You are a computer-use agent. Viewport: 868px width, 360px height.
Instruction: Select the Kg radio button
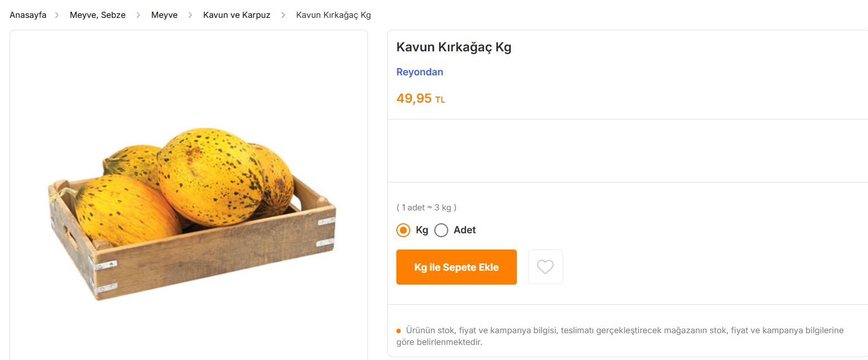tap(403, 230)
